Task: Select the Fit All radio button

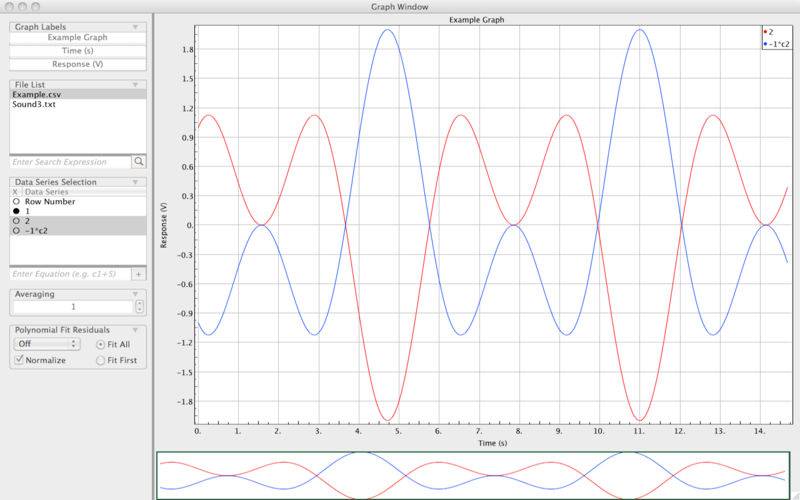Action: (100, 344)
